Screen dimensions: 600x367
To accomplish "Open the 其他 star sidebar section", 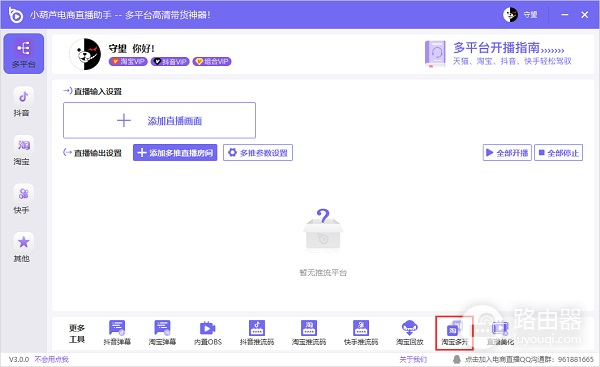I will (23, 248).
